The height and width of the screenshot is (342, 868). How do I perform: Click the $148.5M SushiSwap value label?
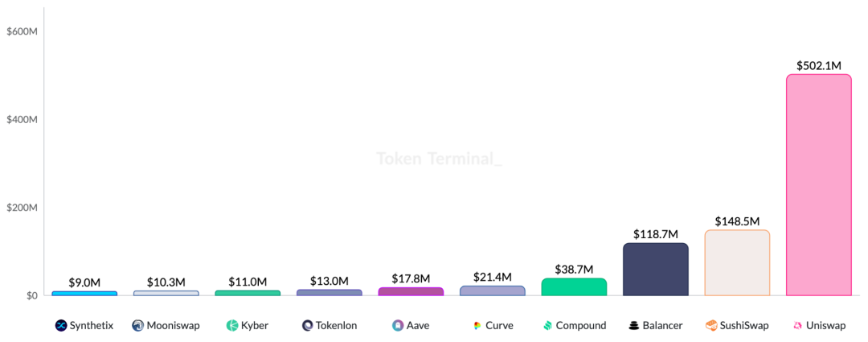(x=737, y=221)
